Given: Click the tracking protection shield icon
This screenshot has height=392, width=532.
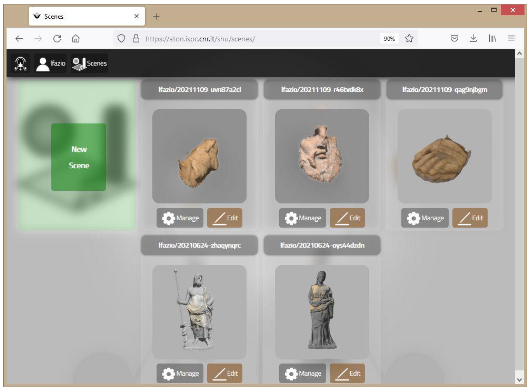Looking at the screenshot, I should coord(121,38).
